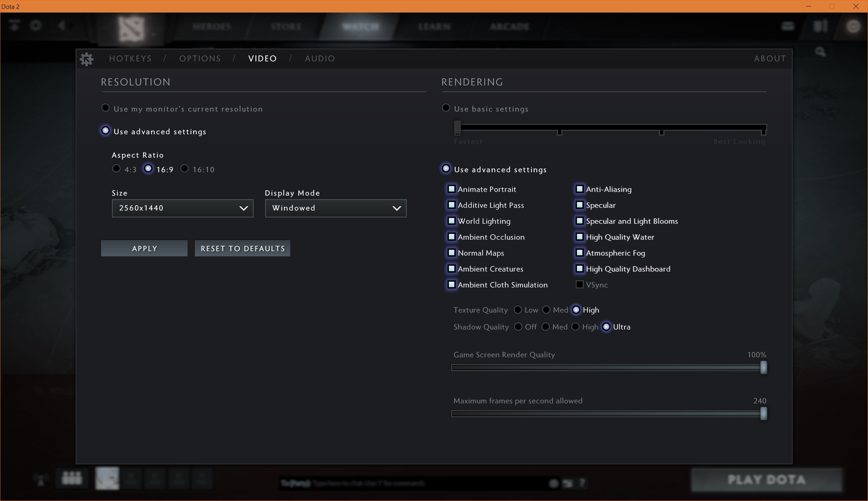
Task: Expand the Display Mode dropdown
Action: pyautogui.click(x=335, y=208)
